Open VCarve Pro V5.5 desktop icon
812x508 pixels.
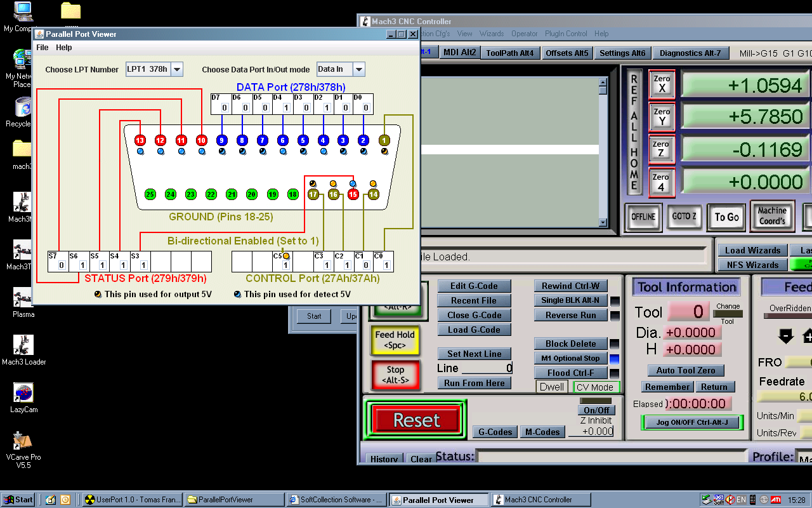point(23,441)
